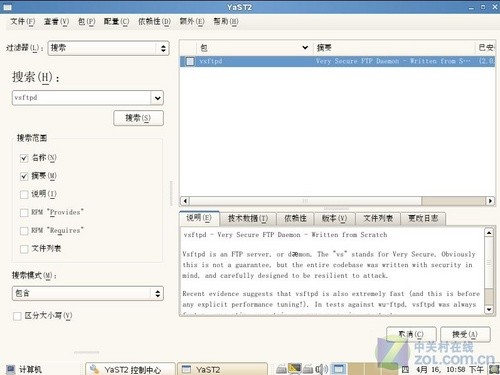Screen dimensions: 500x375
Task: Click the description pane scroll down arrow
Action: click(x=489, y=310)
